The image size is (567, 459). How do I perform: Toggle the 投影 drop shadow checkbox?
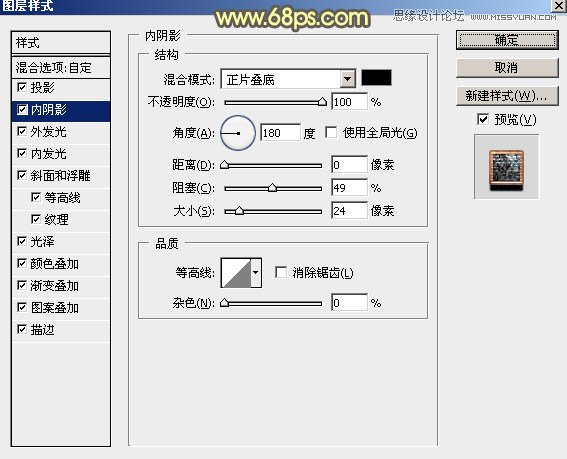pos(22,87)
